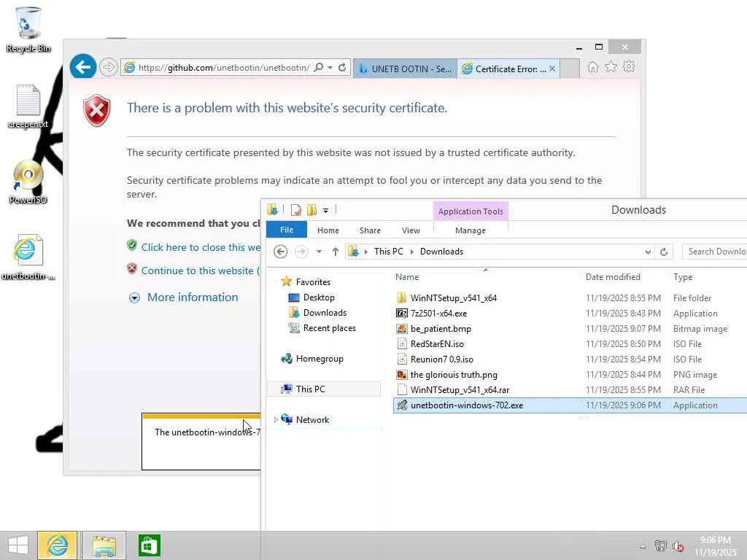Select the creeper.txt desktop file

[28, 106]
